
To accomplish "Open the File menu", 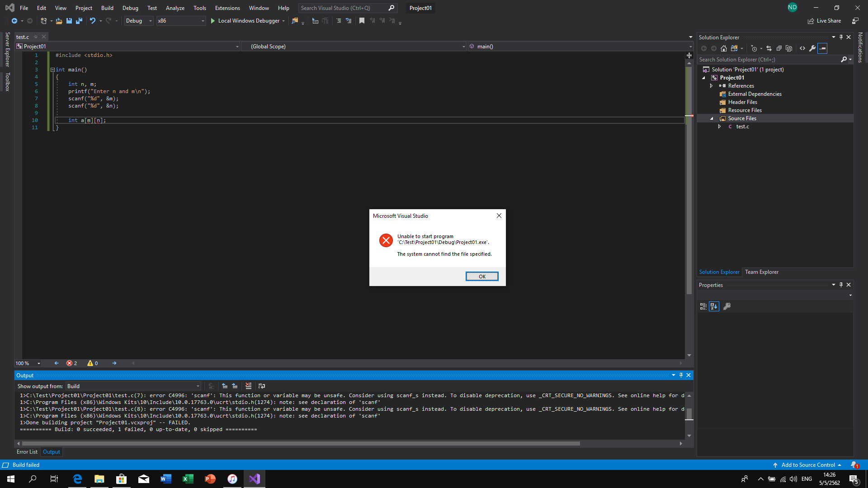I will 24,8.
